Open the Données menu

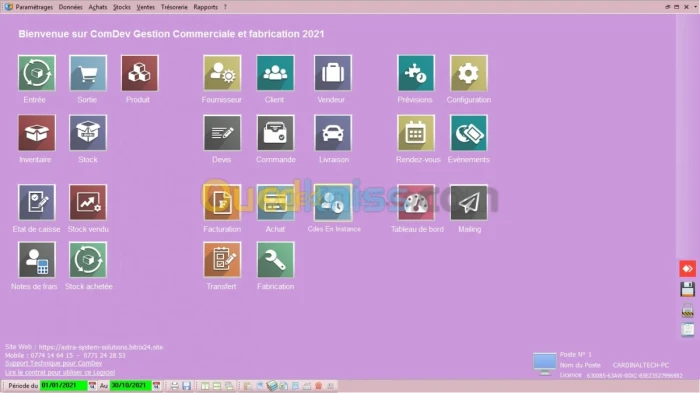tap(71, 7)
